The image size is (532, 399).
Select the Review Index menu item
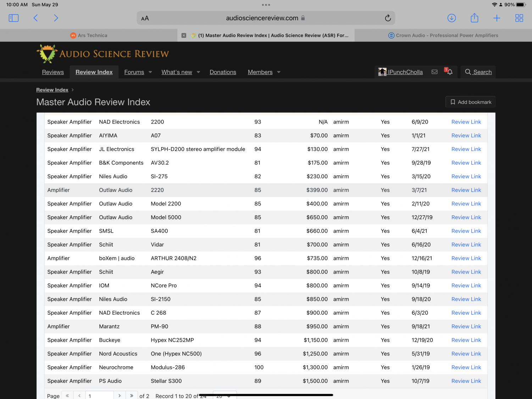[94, 72]
